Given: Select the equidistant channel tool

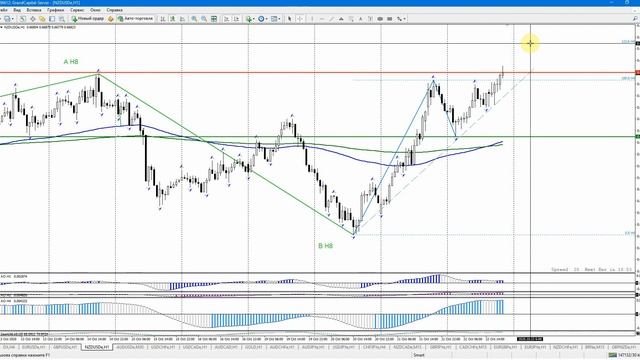Looking at the screenshot, I should (x=341, y=19).
